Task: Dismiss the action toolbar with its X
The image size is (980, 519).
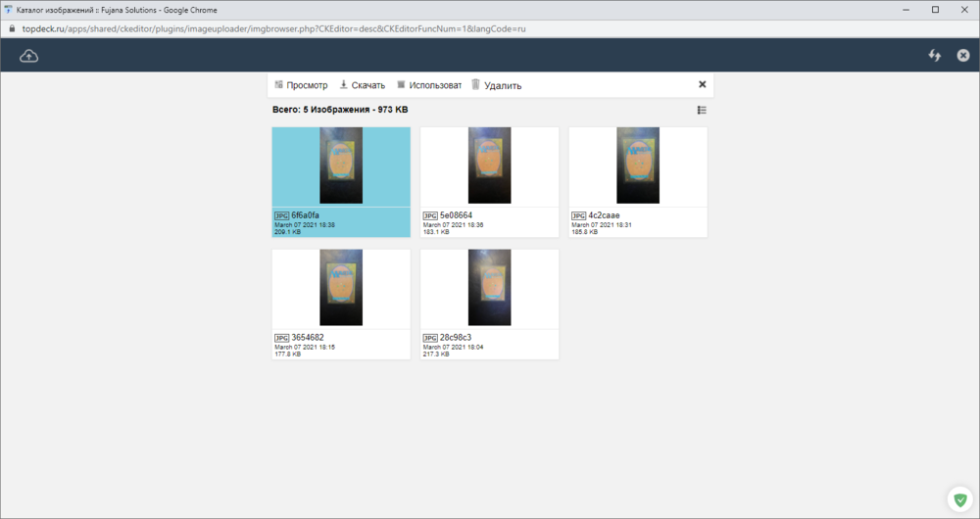Action: pyautogui.click(x=702, y=85)
